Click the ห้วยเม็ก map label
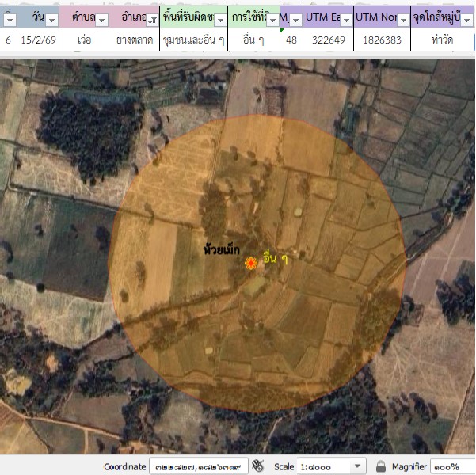 pyautogui.click(x=222, y=249)
